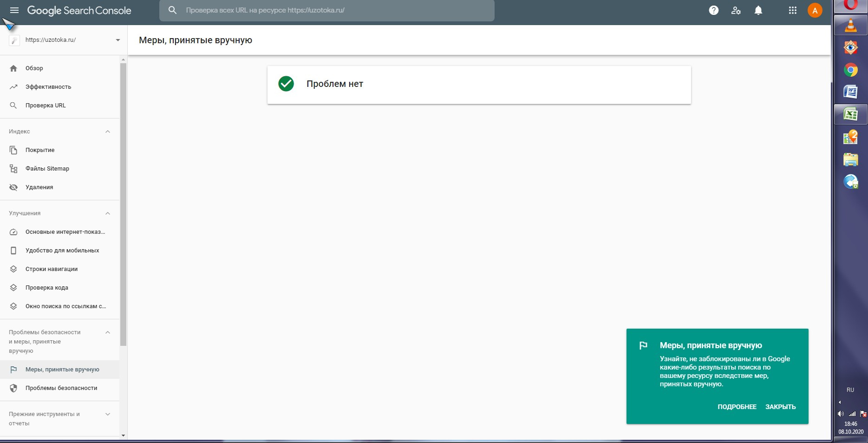Click the layers icon beside Строки навигации
The height and width of the screenshot is (443, 868).
pos(13,269)
